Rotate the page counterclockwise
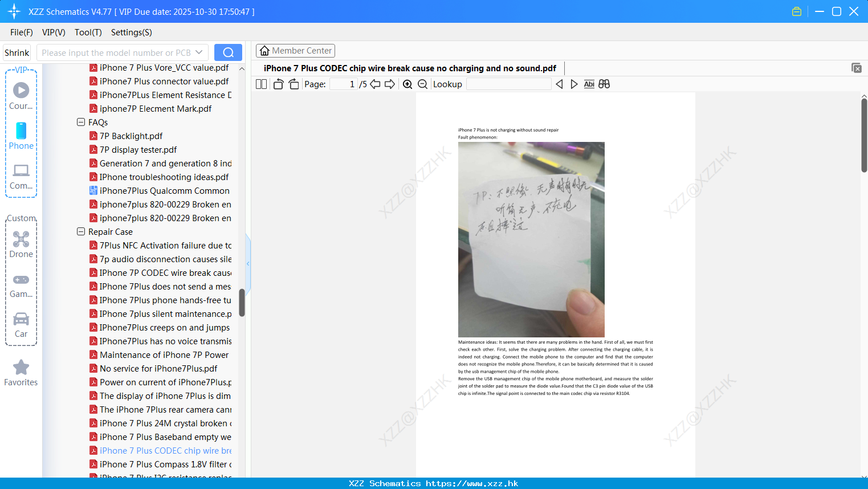The height and width of the screenshot is (489, 868). click(278, 84)
